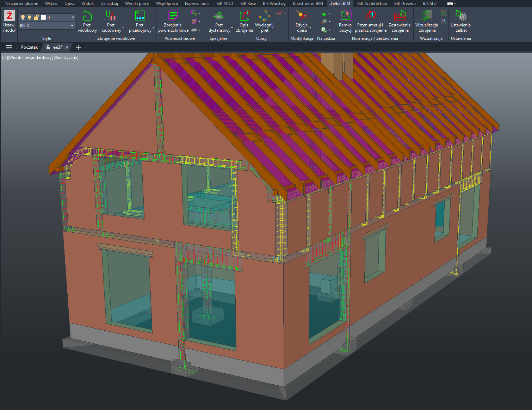This screenshot has width=532, height=410.
Task: Open the BiK Stal ribbon tab
Action: click(429, 4)
